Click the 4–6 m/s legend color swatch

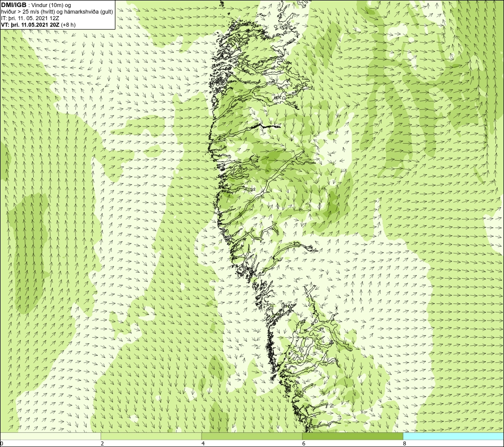click(x=251, y=436)
